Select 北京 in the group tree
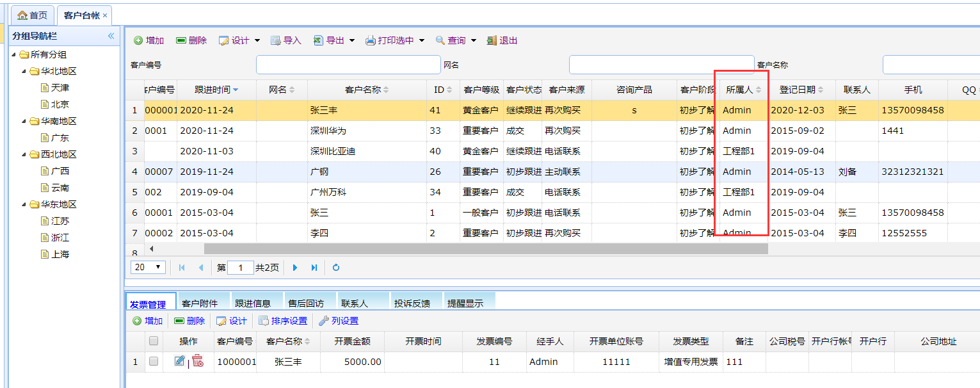The width and height of the screenshot is (980, 388). tap(60, 104)
